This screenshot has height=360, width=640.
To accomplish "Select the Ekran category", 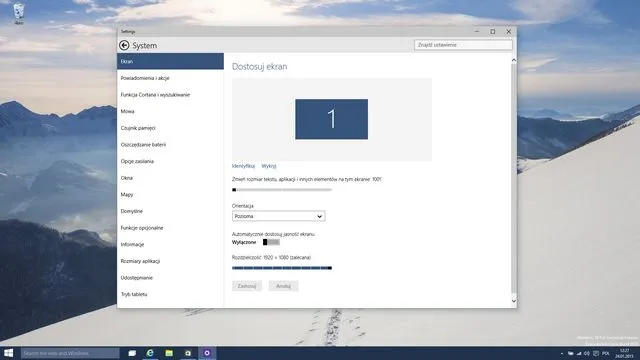I will (170, 61).
